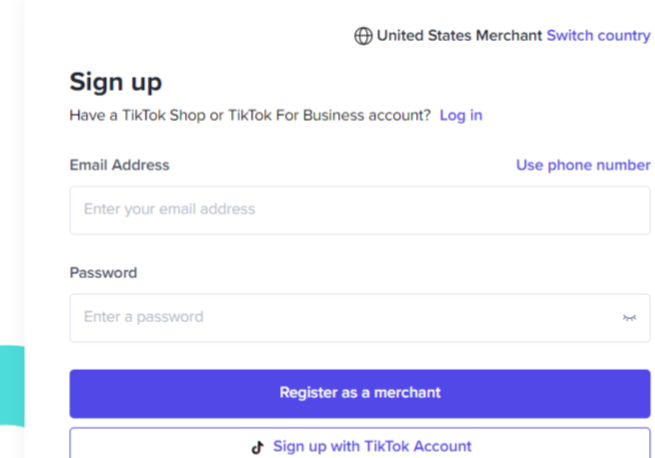Switch to Use phone number

[x=583, y=165]
